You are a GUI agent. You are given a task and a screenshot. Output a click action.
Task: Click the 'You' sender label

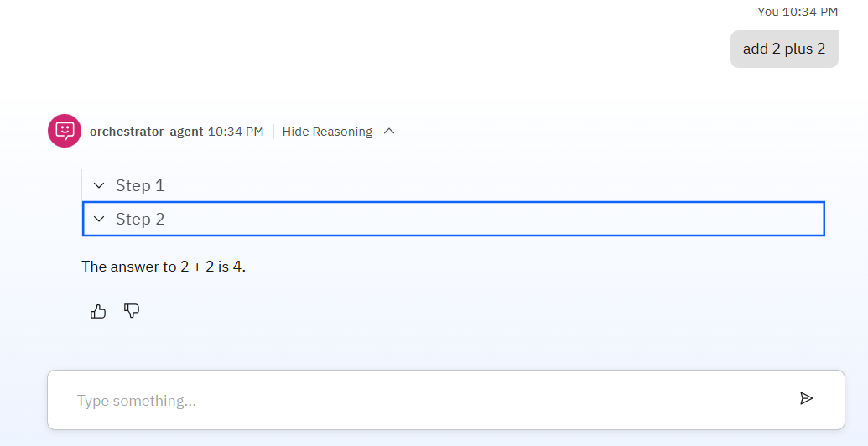768,12
